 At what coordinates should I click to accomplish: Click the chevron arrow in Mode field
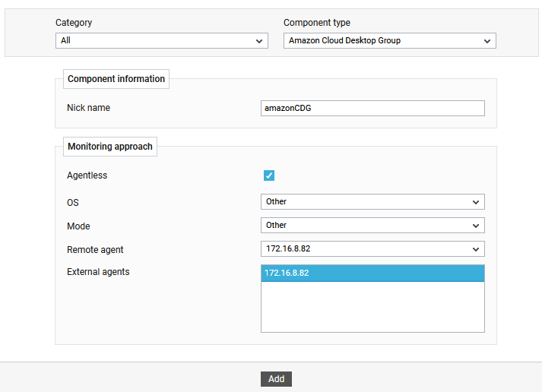[x=476, y=226]
